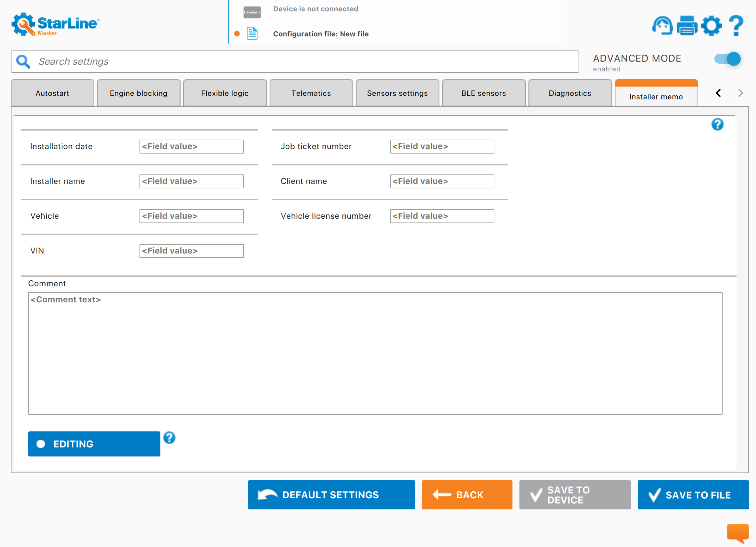Show previous tabs with left chevron
This screenshot has height=547, width=756.
pos(718,93)
